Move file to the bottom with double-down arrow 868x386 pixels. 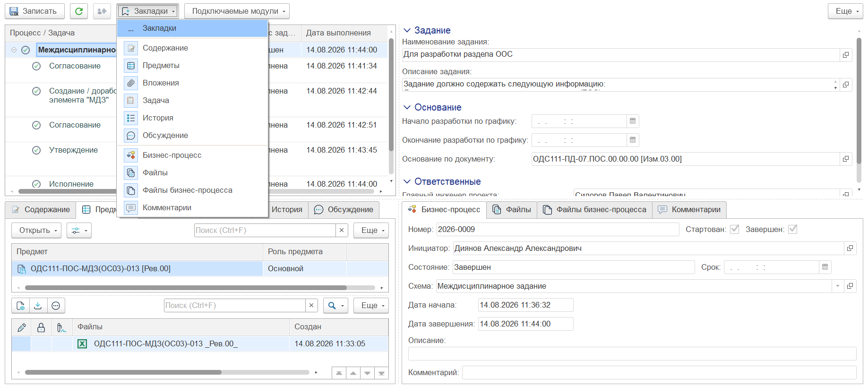(x=381, y=373)
